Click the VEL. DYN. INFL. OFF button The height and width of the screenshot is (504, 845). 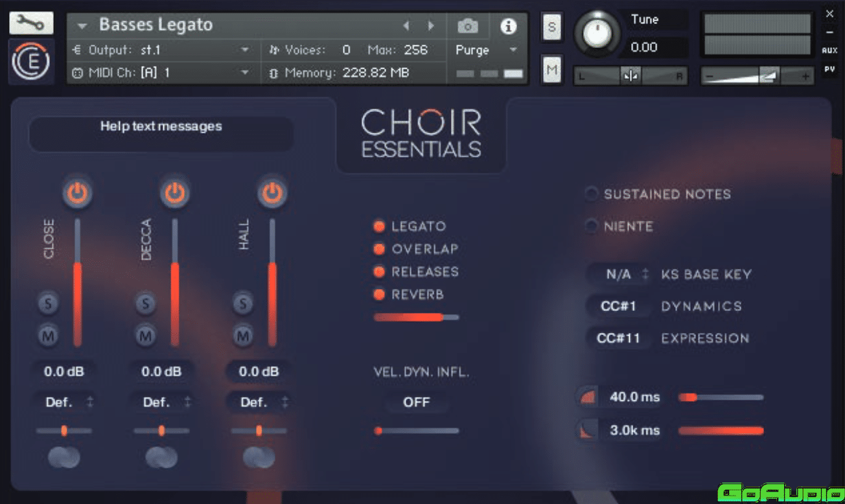[x=417, y=402]
